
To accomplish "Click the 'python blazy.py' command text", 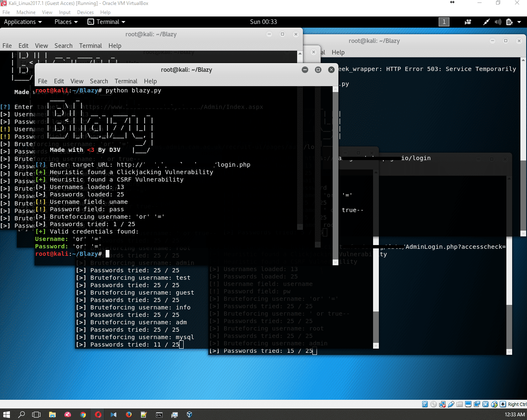I will pos(133,90).
